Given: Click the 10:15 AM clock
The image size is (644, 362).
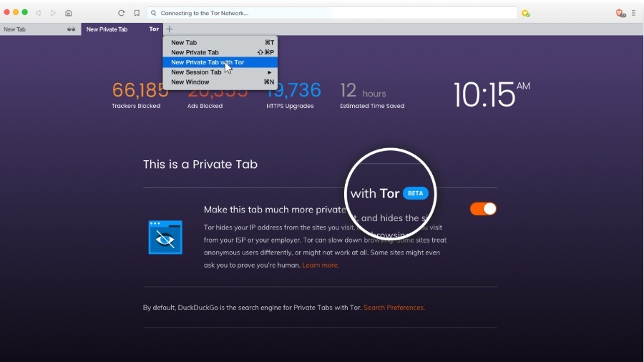Looking at the screenshot, I should 491,94.
